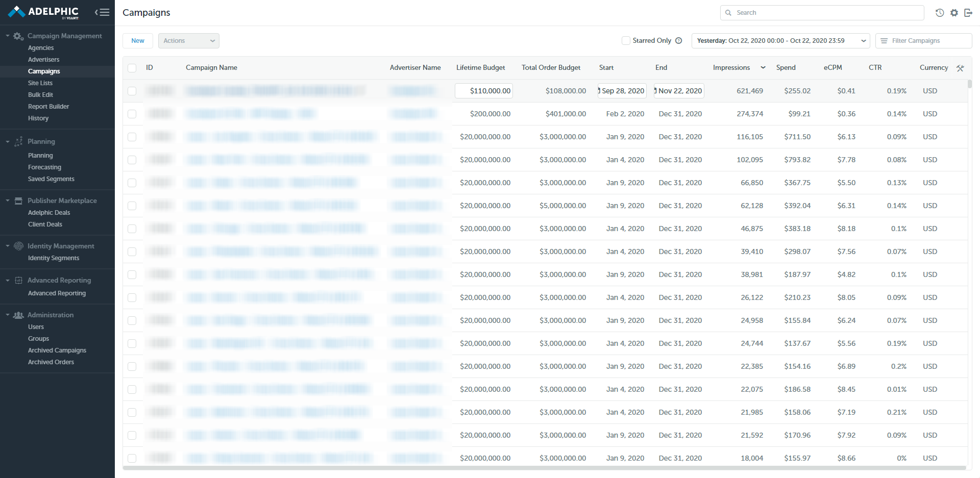The width and height of the screenshot is (980, 478).
Task: Click the Filter Campaigns field
Action: click(924, 41)
